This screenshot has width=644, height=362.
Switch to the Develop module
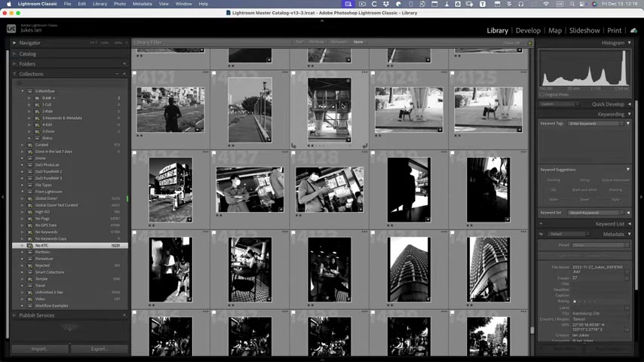tap(528, 30)
